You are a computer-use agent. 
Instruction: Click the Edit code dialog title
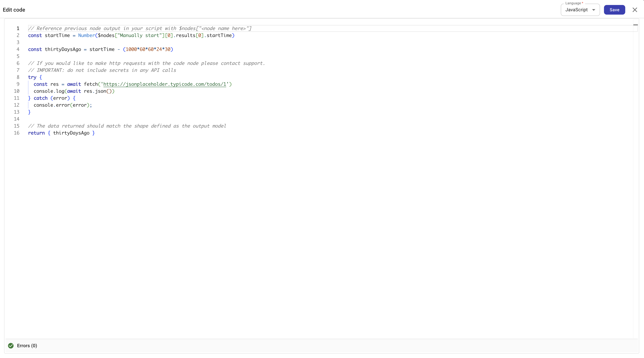tap(14, 10)
